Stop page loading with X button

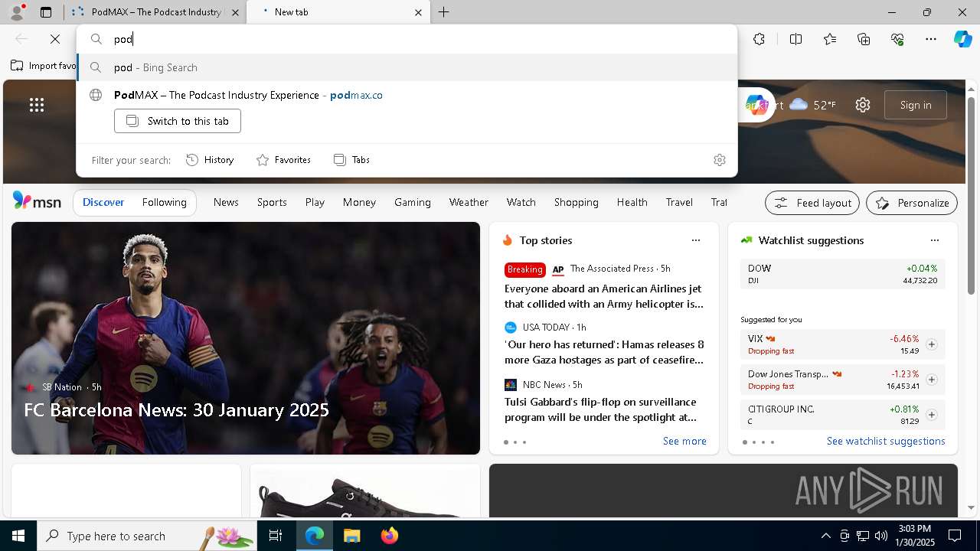pyautogui.click(x=55, y=39)
